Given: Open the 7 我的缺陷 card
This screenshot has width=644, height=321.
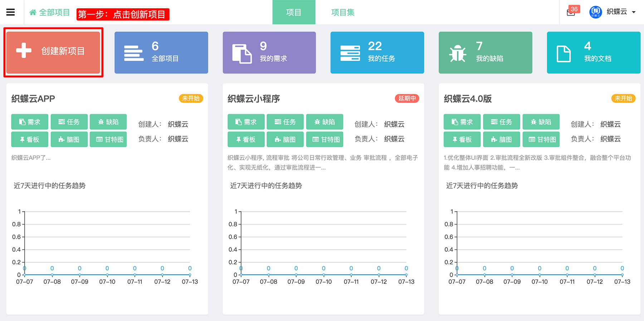Looking at the screenshot, I should [486, 53].
